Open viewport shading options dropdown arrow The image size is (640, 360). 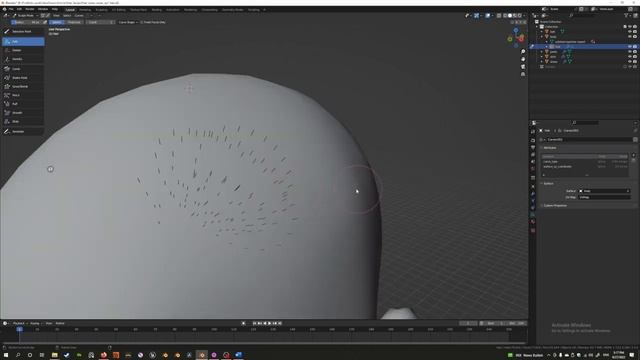coord(524,16)
